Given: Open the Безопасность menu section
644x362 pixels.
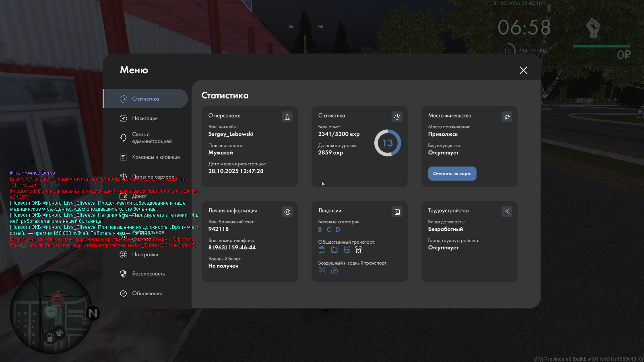Looking at the screenshot, I should pos(145,274).
